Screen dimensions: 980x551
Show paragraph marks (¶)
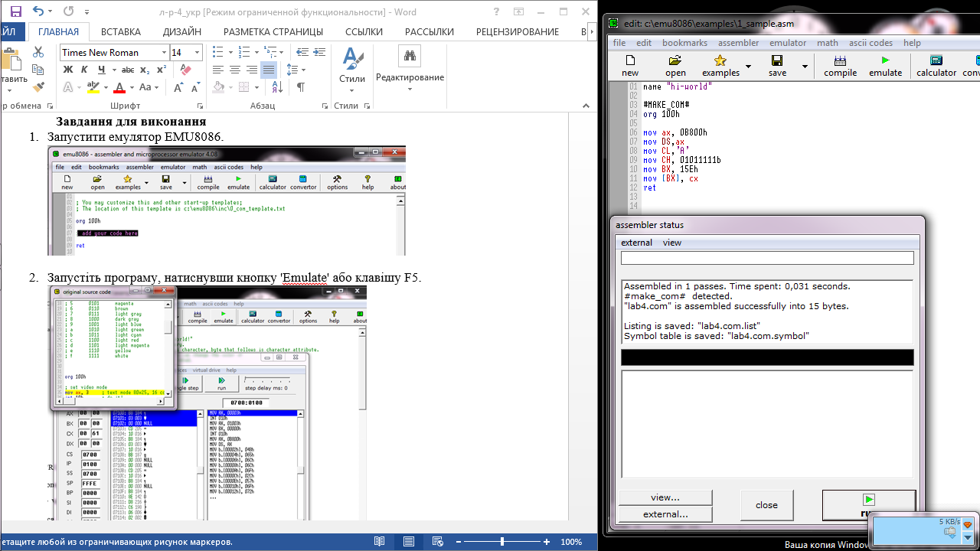coord(300,88)
